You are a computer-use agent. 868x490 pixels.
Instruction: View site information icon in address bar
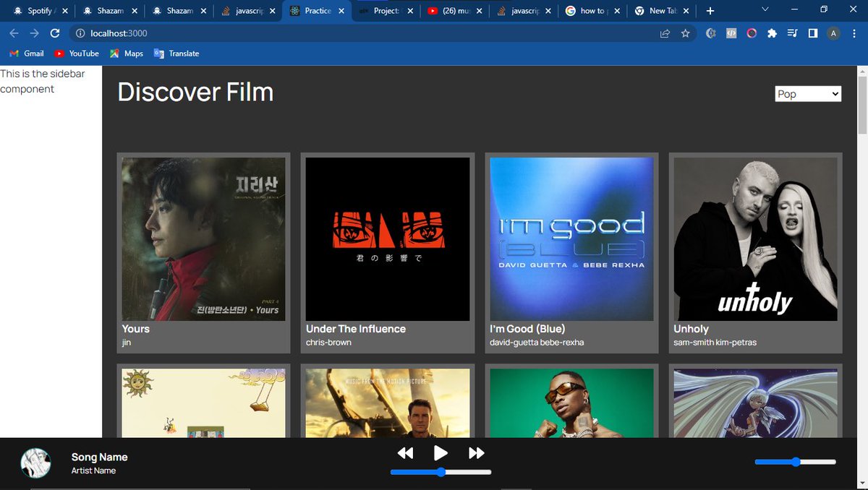click(81, 33)
